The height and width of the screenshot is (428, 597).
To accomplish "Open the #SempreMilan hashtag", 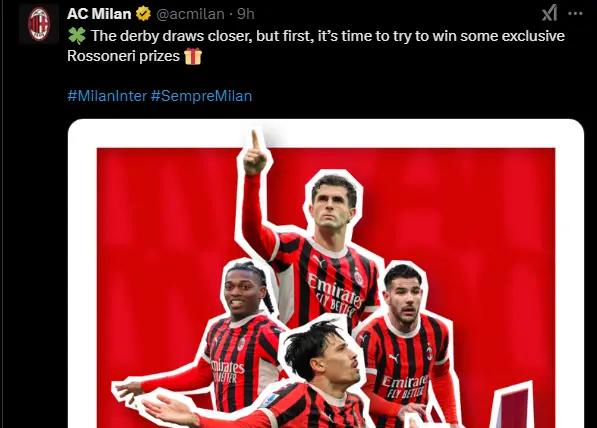I will tap(201, 96).
